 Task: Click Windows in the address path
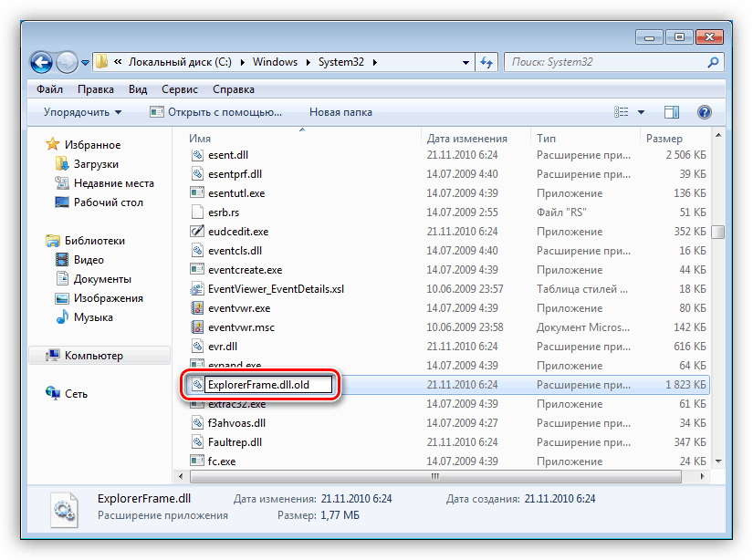click(x=275, y=62)
